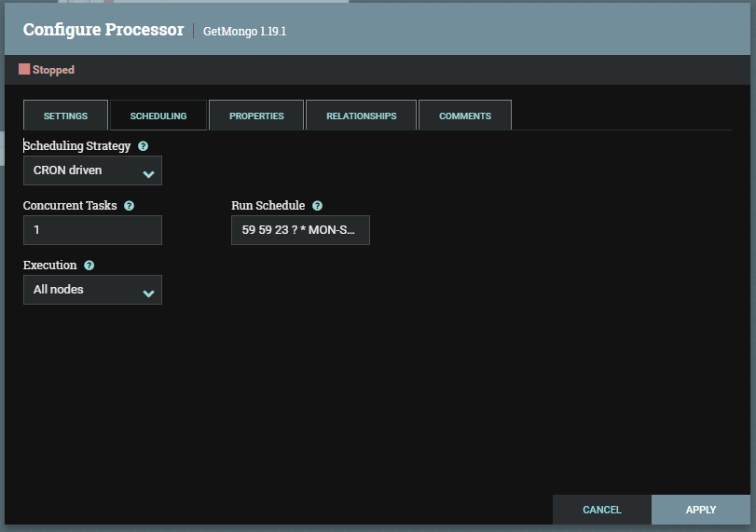This screenshot has width=756, height=532.
Task: Click the Stopped status text
Action: click(53, 70)
